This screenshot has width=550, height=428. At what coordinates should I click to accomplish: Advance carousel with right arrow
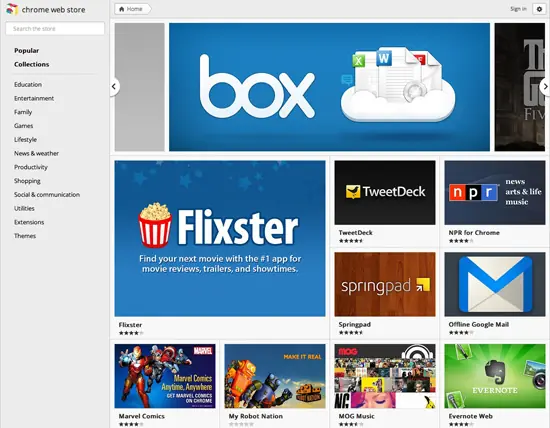click(x=545, y=86)
